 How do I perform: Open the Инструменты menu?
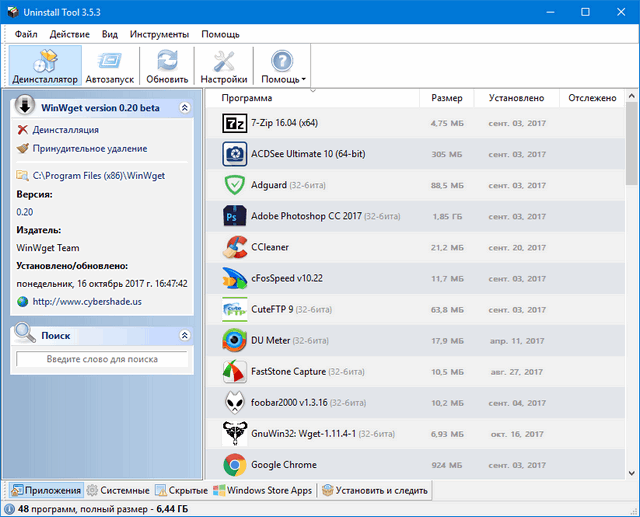[x=158, y=34]
